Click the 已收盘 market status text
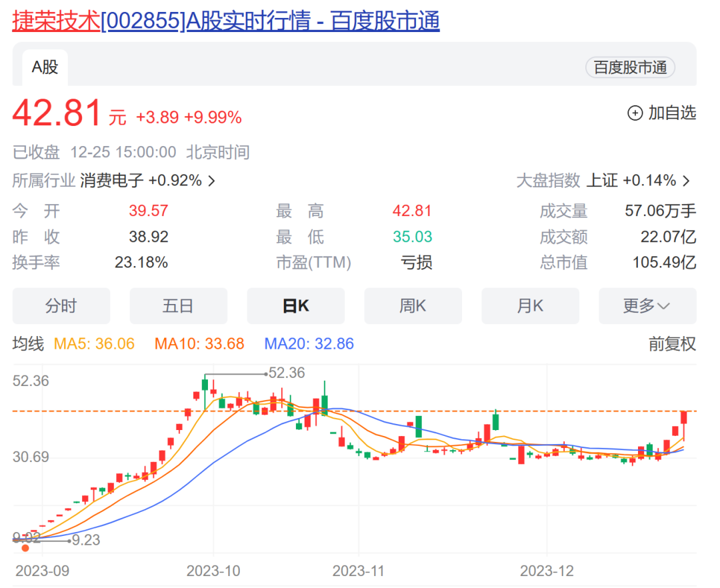This screenshot has width=720, height=588. click(x=36, y=153)
